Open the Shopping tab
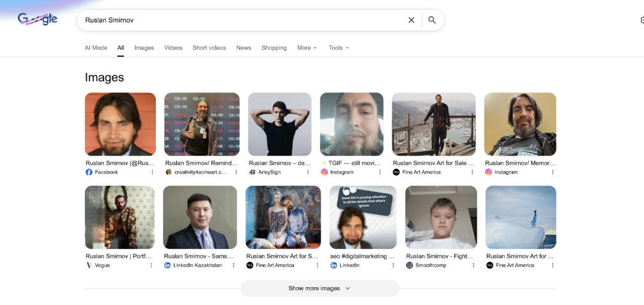644x305 pixels. (x=274, y=48)
